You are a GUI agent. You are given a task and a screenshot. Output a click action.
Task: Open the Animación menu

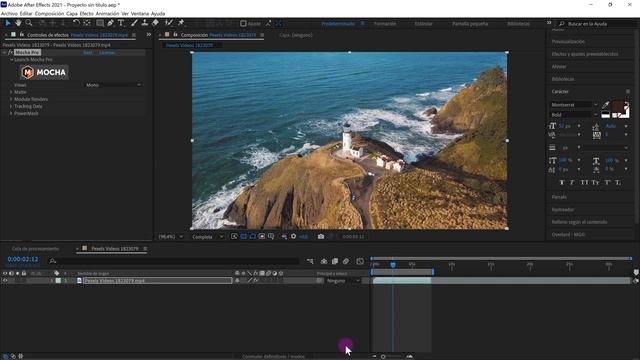click(107, 13)
